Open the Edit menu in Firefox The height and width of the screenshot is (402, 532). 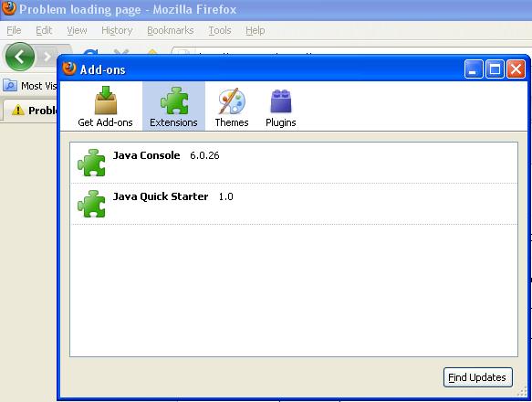tap(44, 30)
